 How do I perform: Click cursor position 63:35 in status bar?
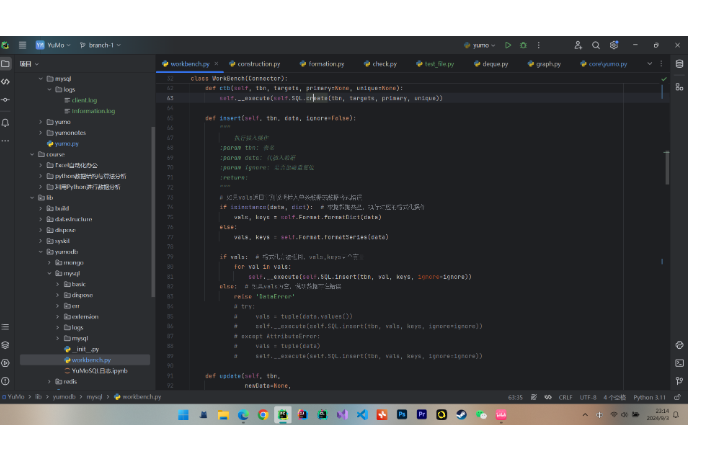tap(515, 397)
